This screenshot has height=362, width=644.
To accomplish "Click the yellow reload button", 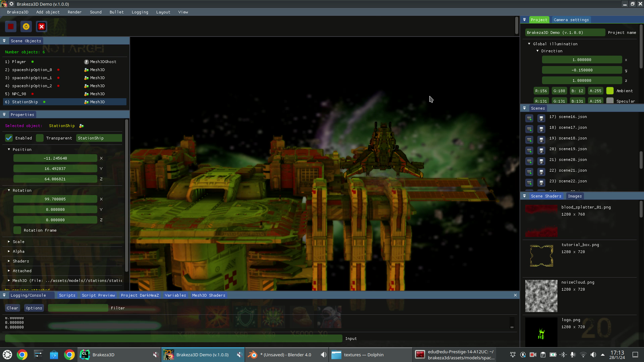I will click(x=26, y=26).
